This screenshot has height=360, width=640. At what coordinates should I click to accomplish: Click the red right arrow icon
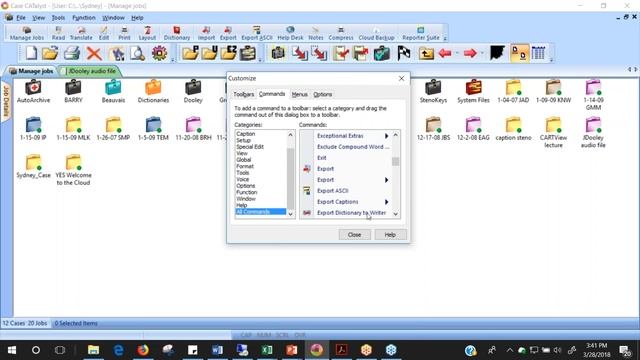click(470, 53)
